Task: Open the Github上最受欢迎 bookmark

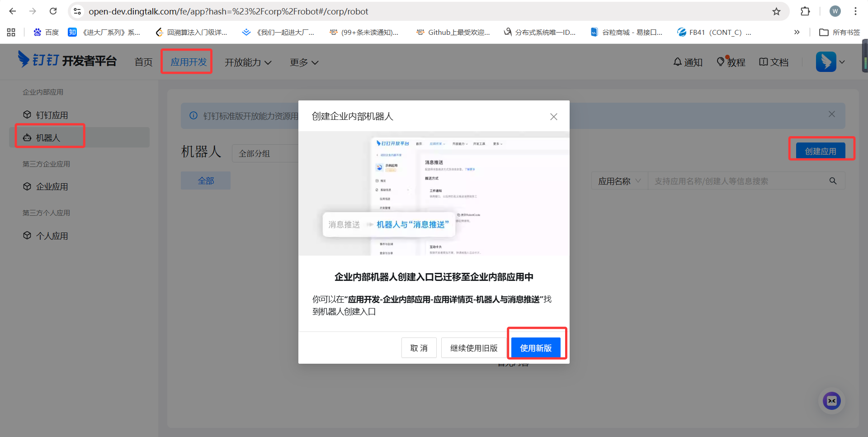Action: pyautogui.click(x=453, y=32)
